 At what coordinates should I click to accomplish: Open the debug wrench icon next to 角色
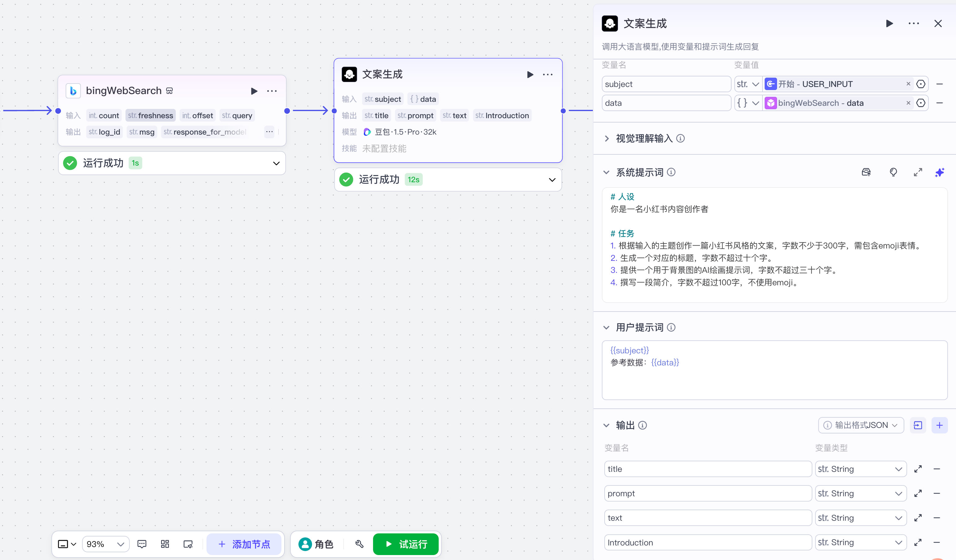click(x=359, y=544)
